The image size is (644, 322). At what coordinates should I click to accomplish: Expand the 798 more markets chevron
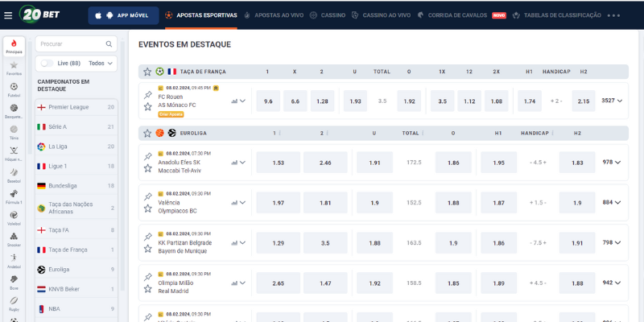(x=617, y=243)
